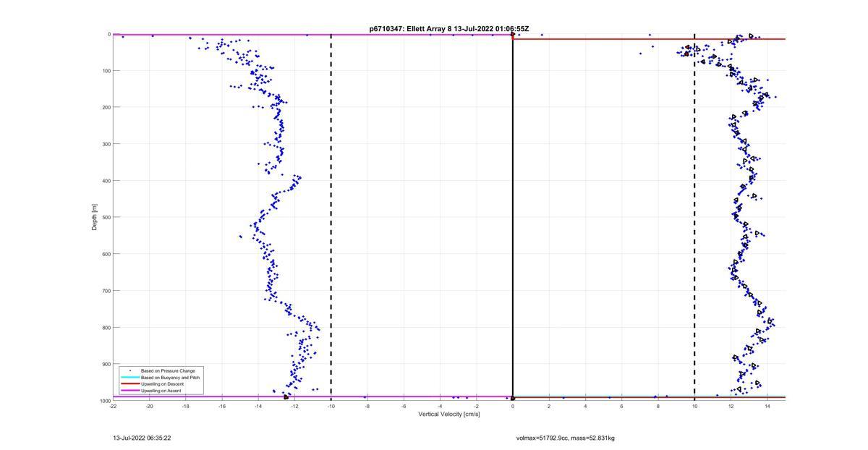
Task: Click velocity axis tick label '-4'
Action: (440, 407)
